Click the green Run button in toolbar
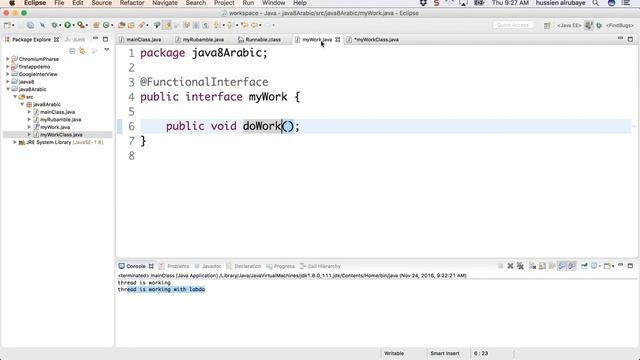This screenshot has height=360, width=640. click(x=67, y=25)
